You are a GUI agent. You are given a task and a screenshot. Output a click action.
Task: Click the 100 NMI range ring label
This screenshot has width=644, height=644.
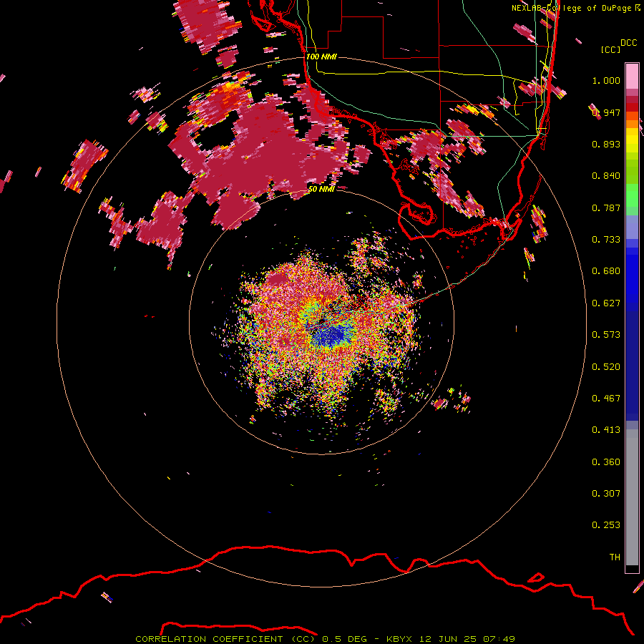click(x=321, y=57)
